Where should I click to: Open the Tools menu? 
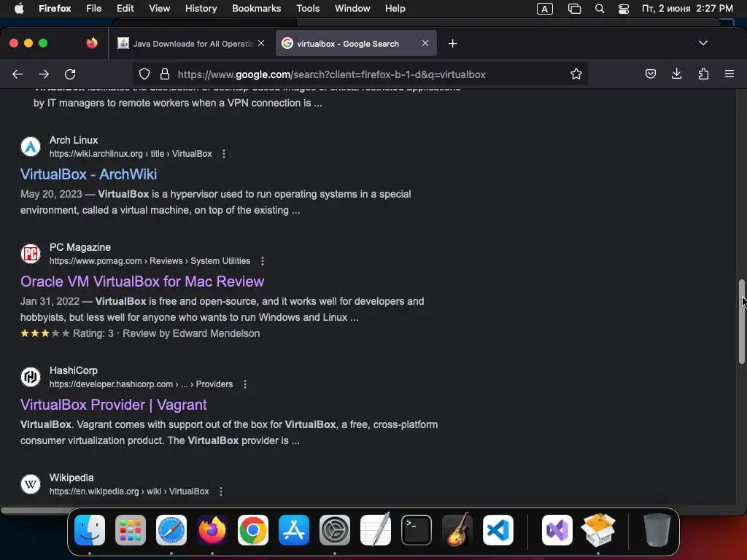coord(308,9)
